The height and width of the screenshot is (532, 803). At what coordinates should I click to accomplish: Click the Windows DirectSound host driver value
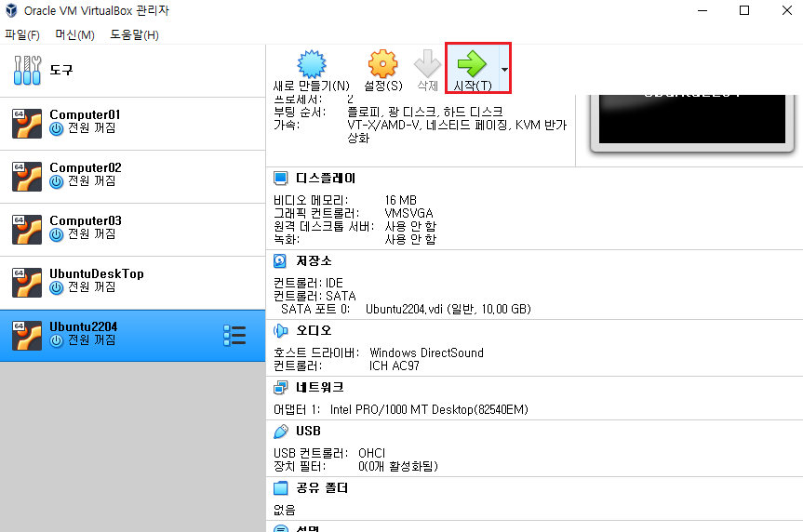[x=426, y=352]
